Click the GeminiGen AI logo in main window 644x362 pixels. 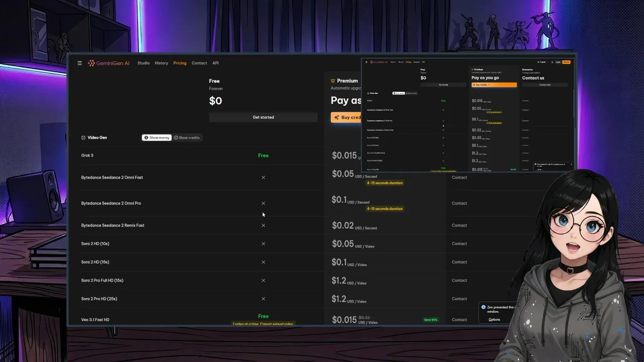pyautogui.click(x=108, y=63)
